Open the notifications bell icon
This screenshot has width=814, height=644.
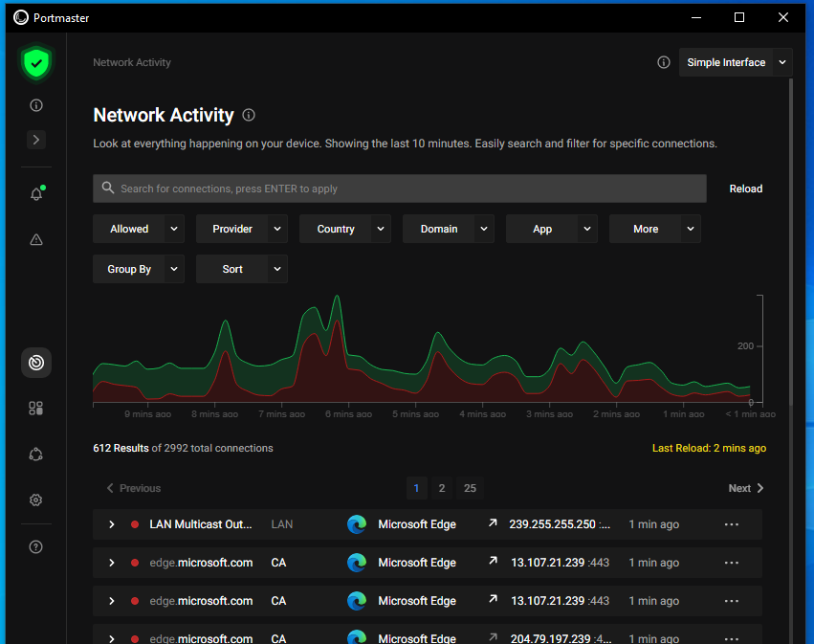(36, 194)
